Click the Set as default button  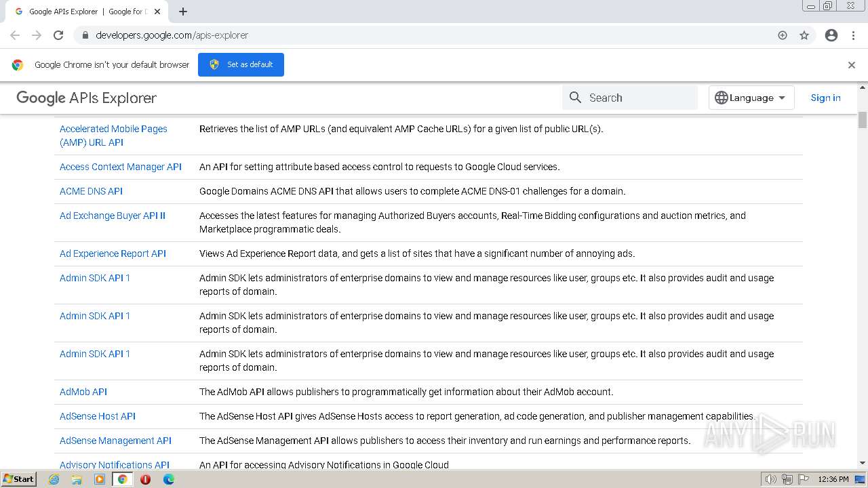click(x=241, y=64)
